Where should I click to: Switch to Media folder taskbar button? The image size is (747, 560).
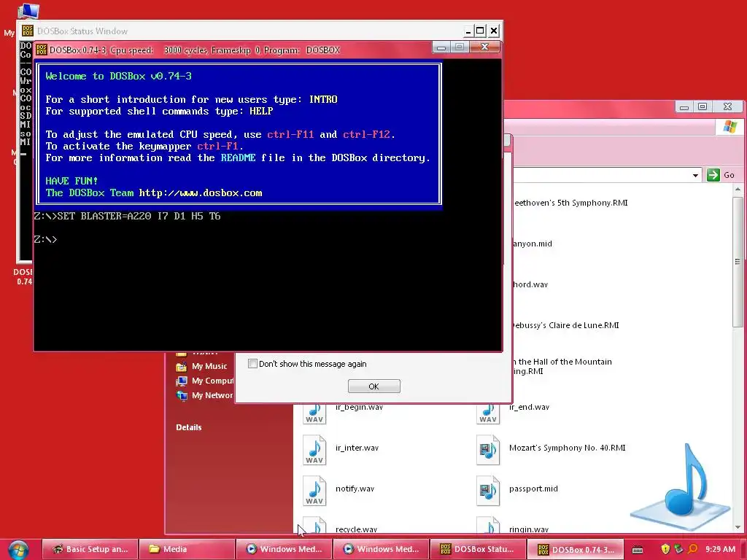pos(187,549)
